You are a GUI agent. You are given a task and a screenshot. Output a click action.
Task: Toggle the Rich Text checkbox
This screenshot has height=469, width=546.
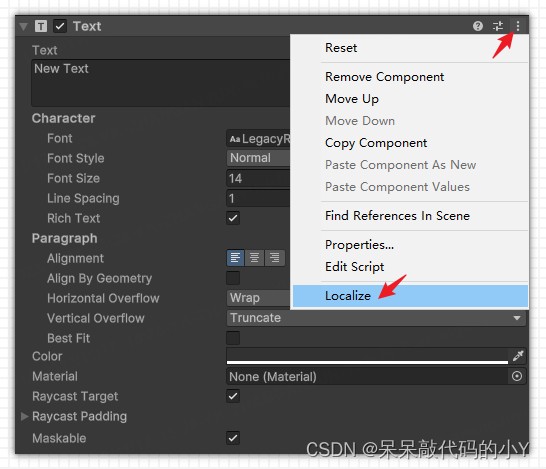(x=233, y=218)
